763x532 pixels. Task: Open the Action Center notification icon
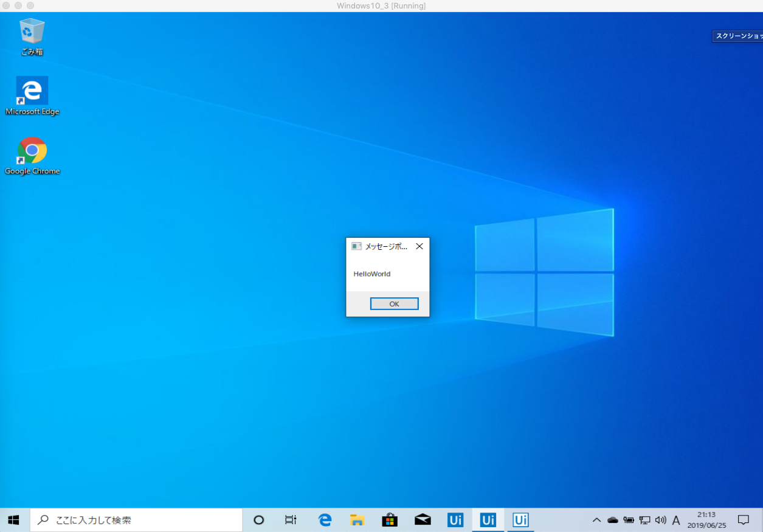743,520
